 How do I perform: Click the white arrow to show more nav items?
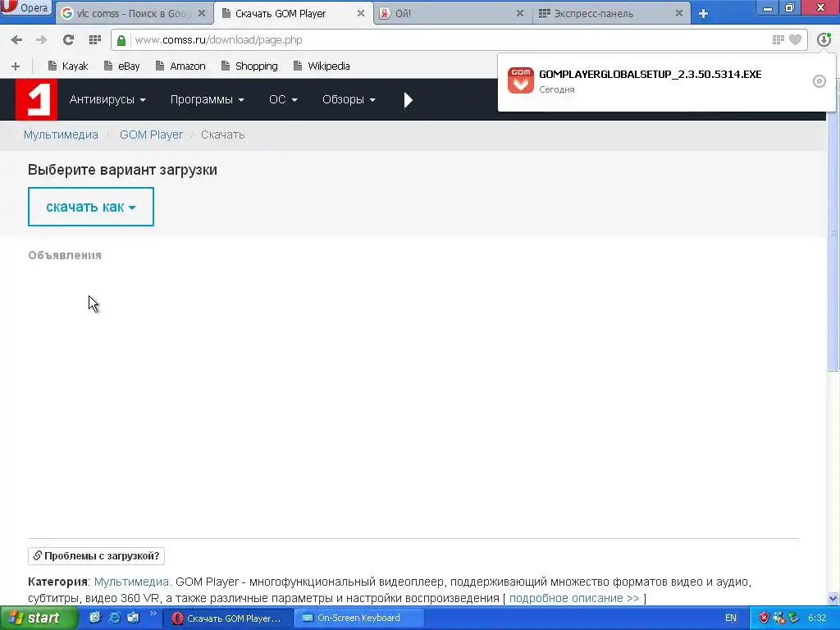pyautogui.click(x=409, y=100)
